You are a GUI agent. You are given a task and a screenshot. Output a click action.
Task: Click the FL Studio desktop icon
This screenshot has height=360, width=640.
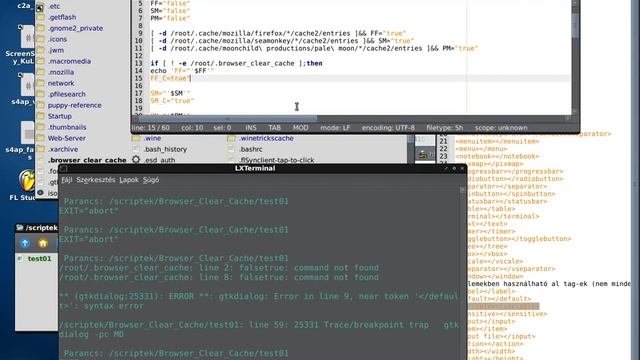coord(27,180)
